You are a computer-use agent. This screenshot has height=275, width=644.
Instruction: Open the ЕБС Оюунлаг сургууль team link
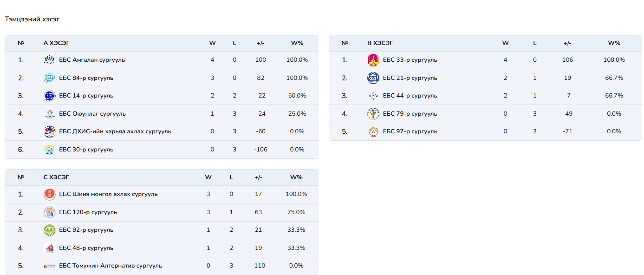click(92, 114)
